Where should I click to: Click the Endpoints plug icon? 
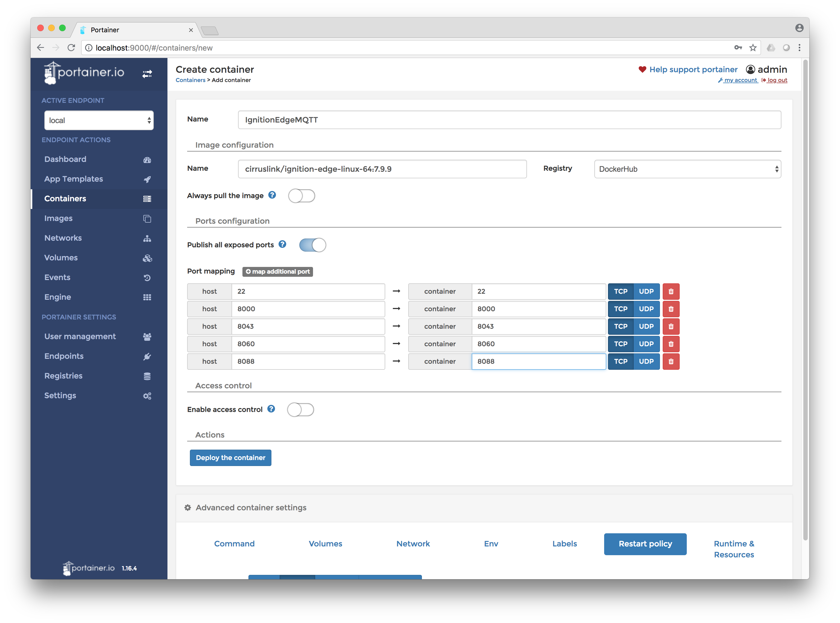(x=147, y=357)
